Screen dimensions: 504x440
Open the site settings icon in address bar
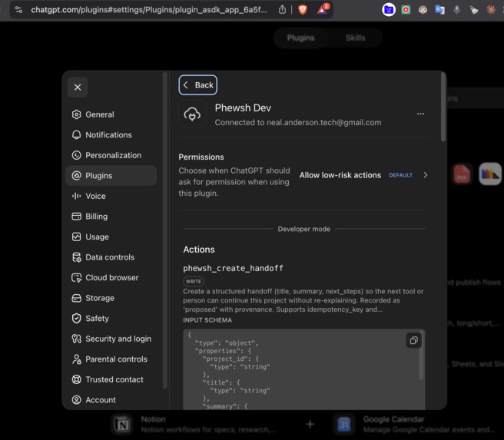pos(18,10)
